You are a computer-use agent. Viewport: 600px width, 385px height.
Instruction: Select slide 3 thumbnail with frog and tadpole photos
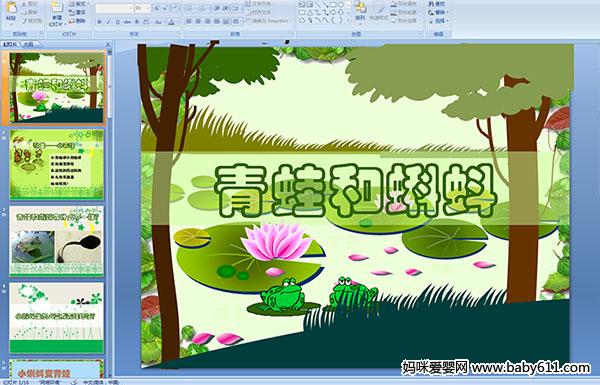pyautogui.click(x=57, y=241)
